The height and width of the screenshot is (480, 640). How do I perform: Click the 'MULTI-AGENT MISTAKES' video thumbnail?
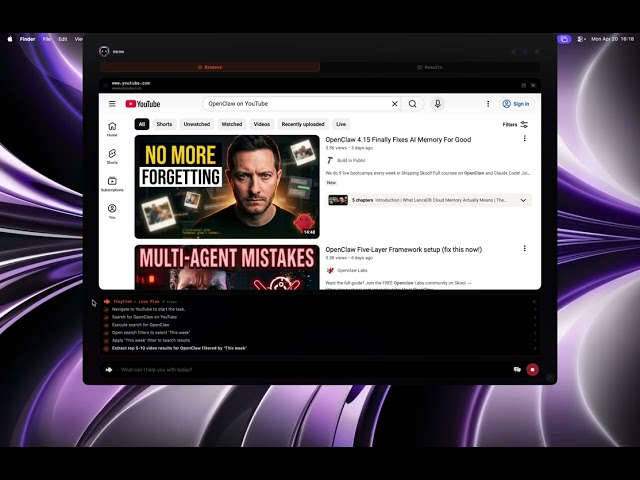227,267
